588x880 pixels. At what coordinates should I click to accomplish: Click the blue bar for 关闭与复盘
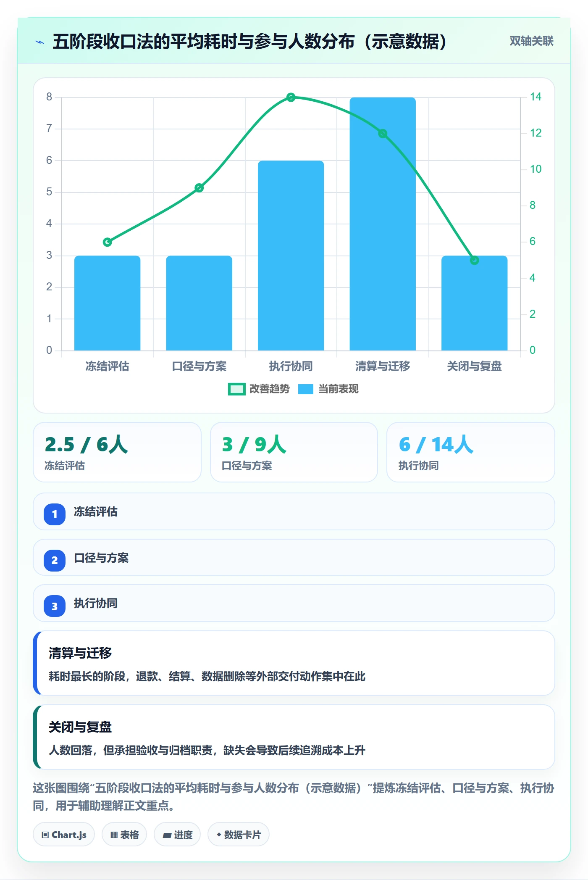tap(475, 303)
